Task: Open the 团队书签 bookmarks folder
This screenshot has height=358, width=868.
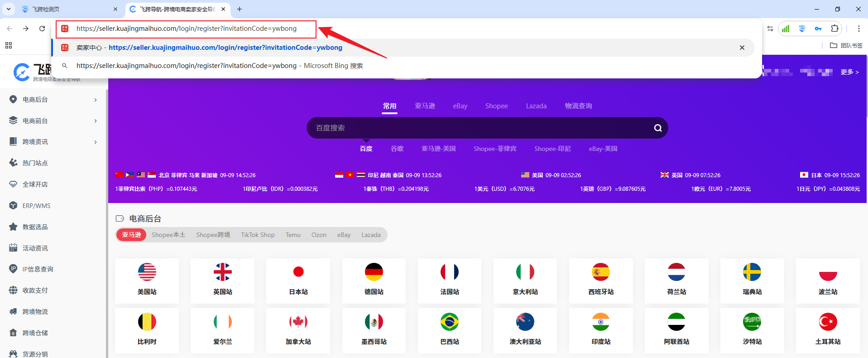Action: tap(846, 45)
